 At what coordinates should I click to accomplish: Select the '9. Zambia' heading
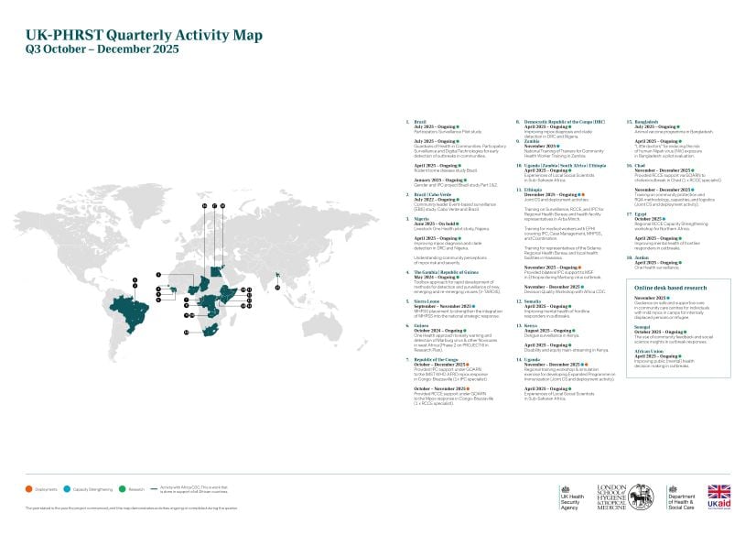coord(527,141)
